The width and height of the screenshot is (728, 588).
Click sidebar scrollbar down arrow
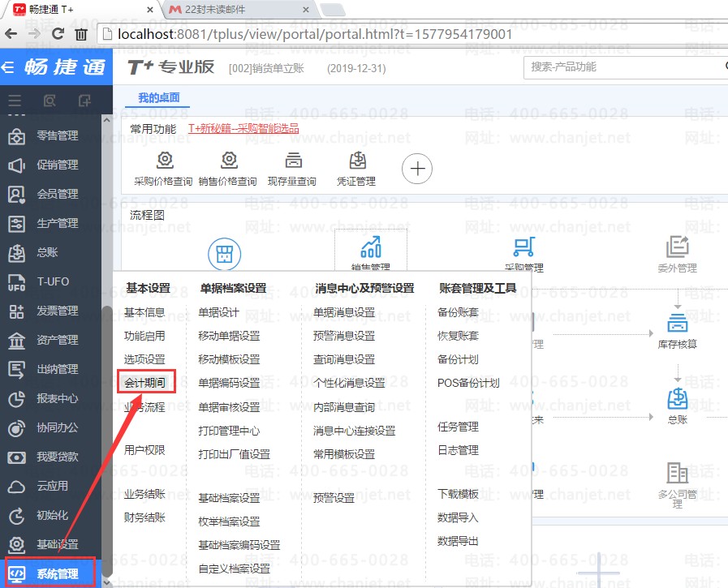coord(107,582)
